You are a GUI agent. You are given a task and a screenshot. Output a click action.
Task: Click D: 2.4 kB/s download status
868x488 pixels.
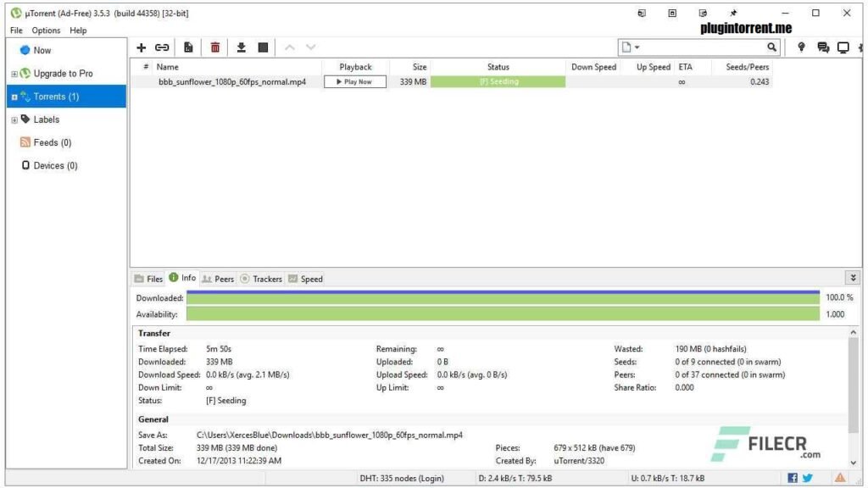click(x=515, y=478)
